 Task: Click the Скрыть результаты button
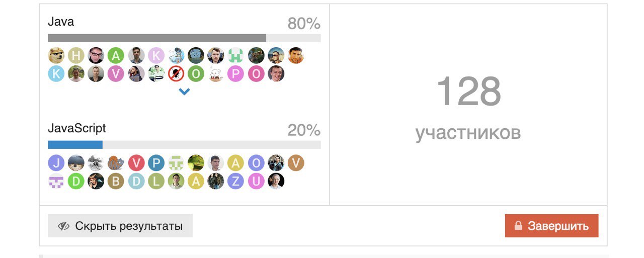(x=120, y=226)
